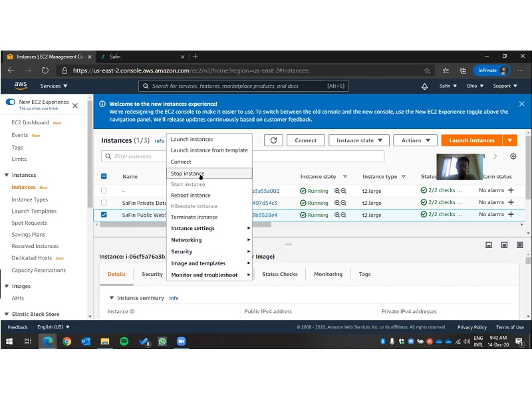Open the Instance state dropdown
Viewport: 532px width, 399px height.
coord(359,140)
